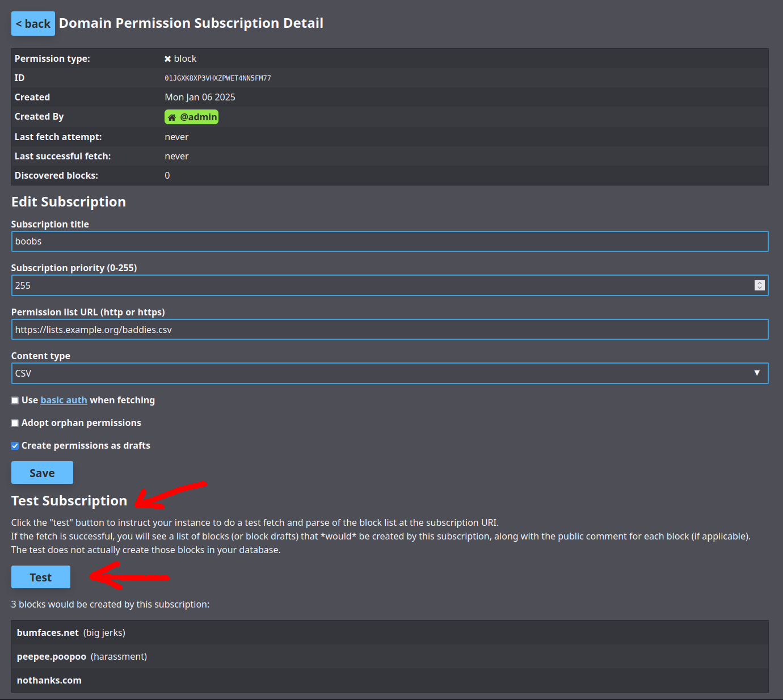Viewport: 783px width, 700px height.
Task: Click the home icon in admin badge
Action: [x=172, y=117]
